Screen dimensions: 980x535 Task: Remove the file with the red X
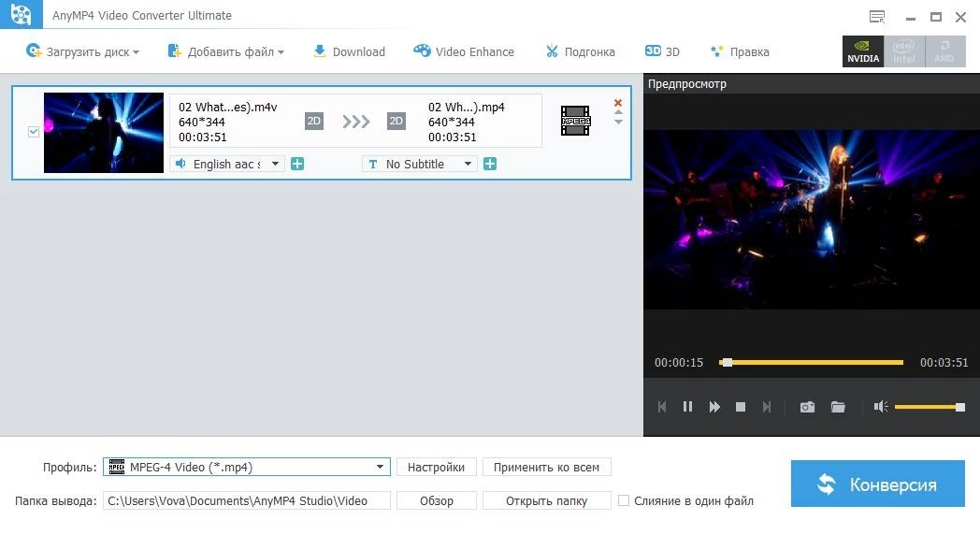pos(618,103)
